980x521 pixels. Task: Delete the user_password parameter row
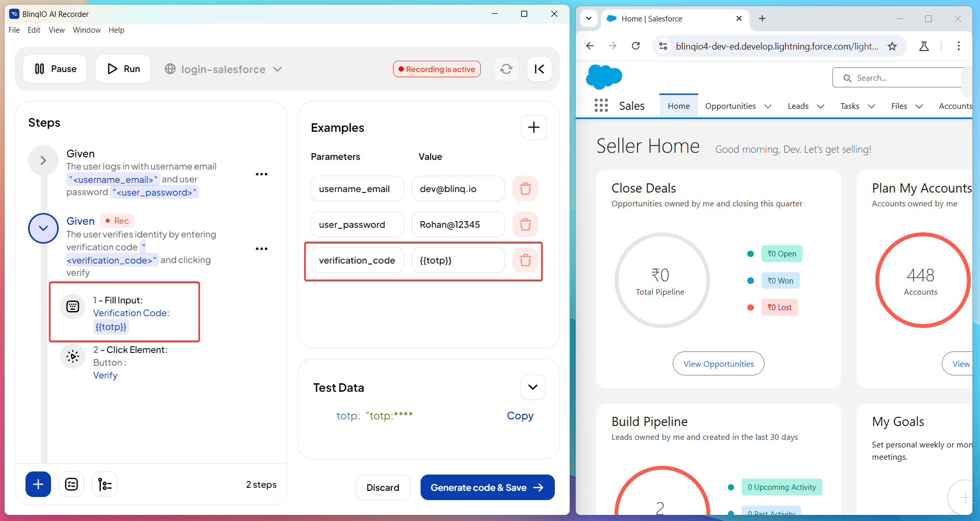pyautogui.click(x=525, y=224)
